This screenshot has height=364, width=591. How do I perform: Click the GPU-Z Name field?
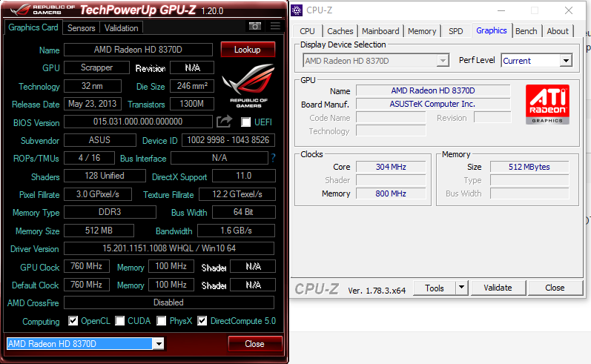[x=138, y=50]
